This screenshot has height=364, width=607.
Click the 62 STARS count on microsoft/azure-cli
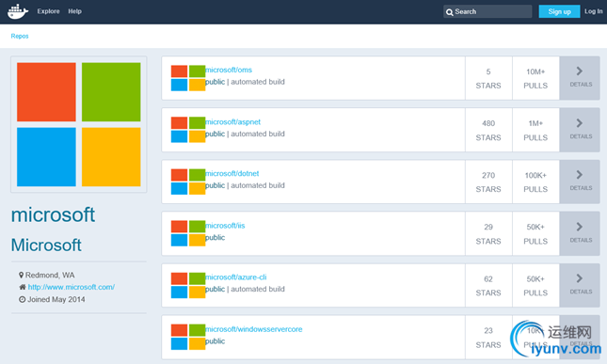click(488, 286)
